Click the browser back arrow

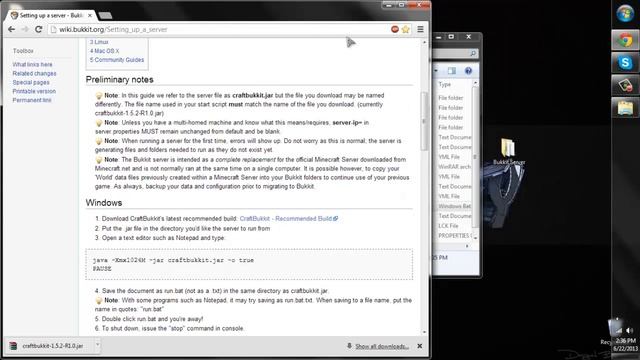[11, 29]
